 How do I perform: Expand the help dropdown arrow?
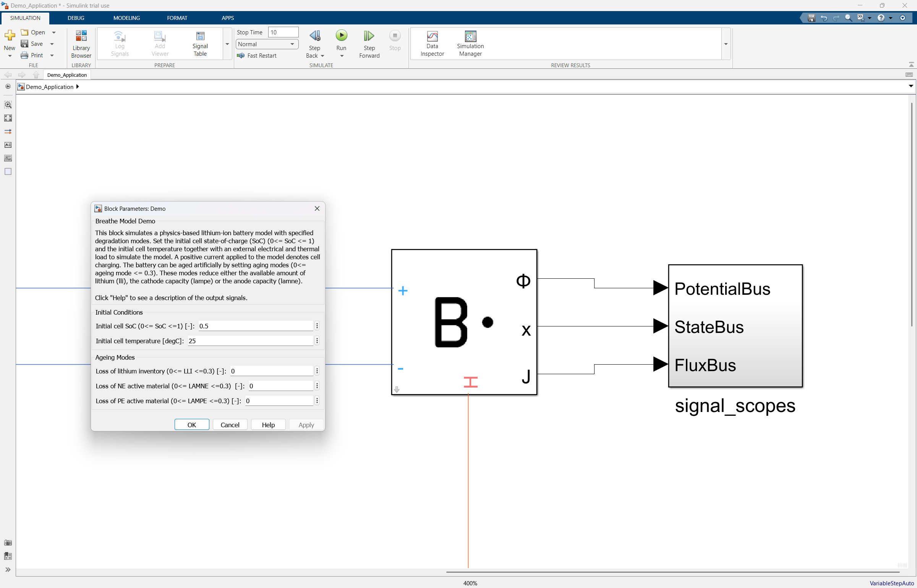pos(891,18)
